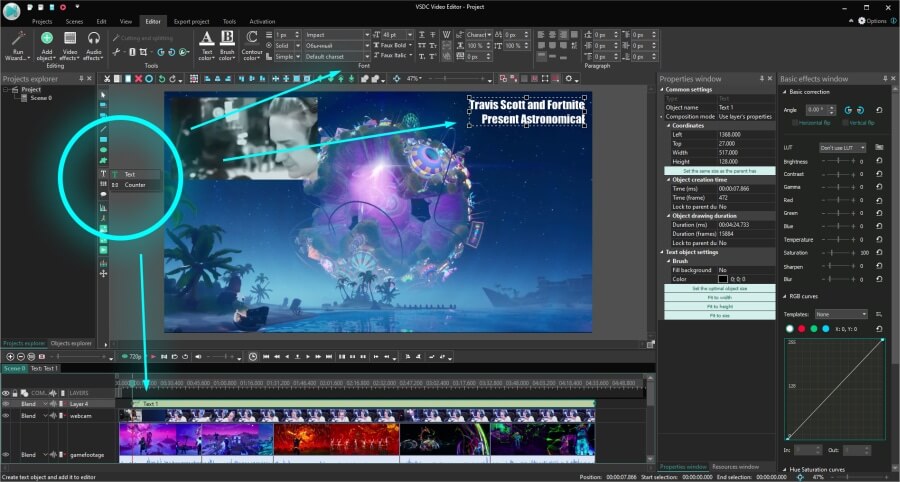The width and height of the screenshot is (900, 482).
Task: Select the Text tool in left toolbar
Action: point(103,173)
